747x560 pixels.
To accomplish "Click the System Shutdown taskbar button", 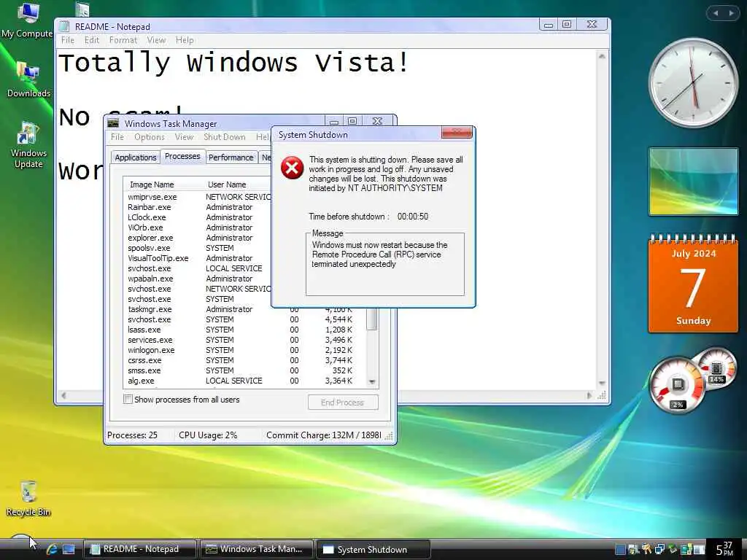I will 373,550.
